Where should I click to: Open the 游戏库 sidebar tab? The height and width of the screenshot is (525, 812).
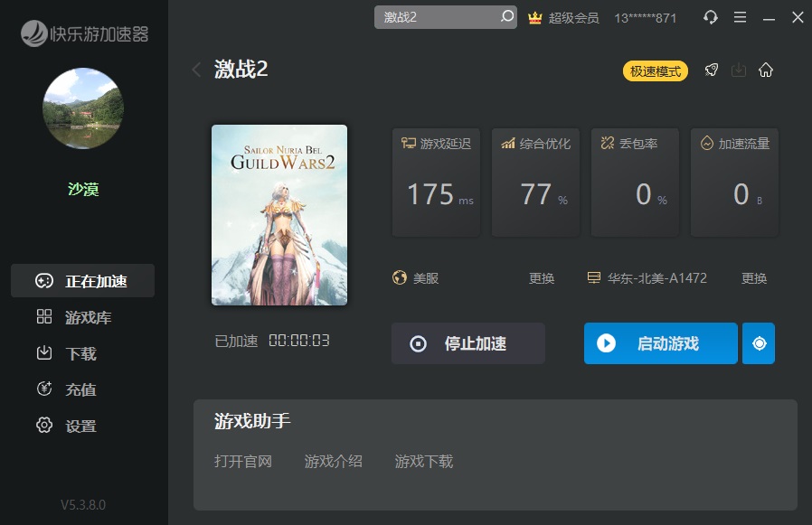tap(87, 317)
